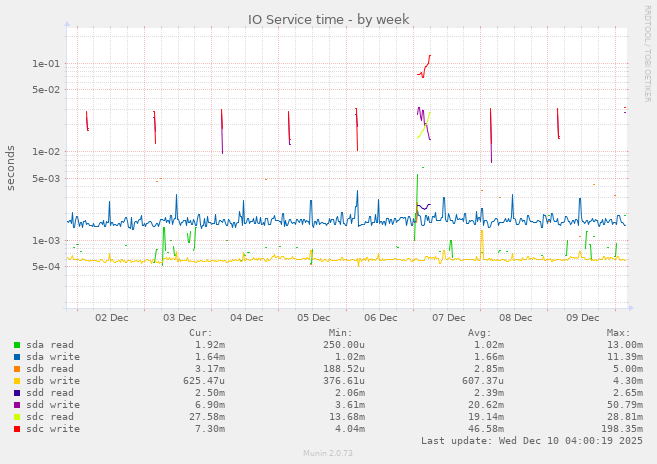
Task: Click the 'sdd read' legend label
Action: [x=50, y=393]
